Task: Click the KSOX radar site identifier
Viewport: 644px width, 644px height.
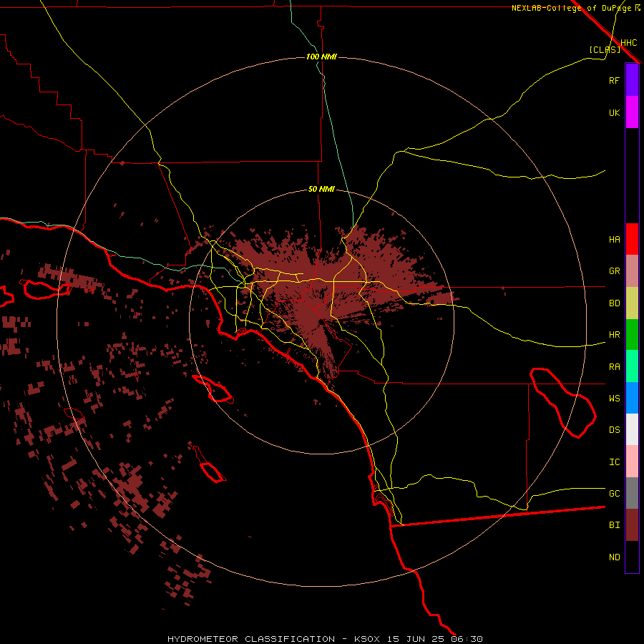Action: pyautogui.click(x=367, y=639)
